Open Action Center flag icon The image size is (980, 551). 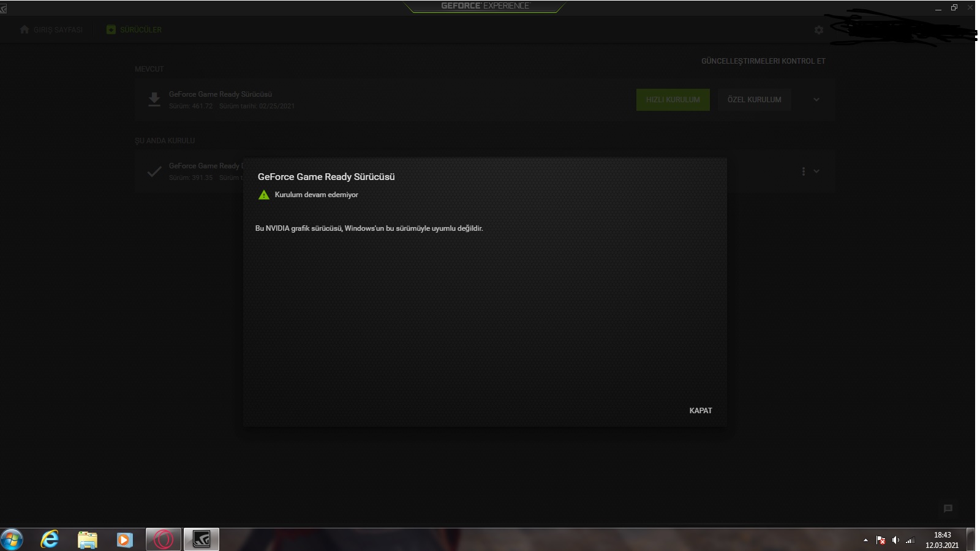tap(881, 540)
